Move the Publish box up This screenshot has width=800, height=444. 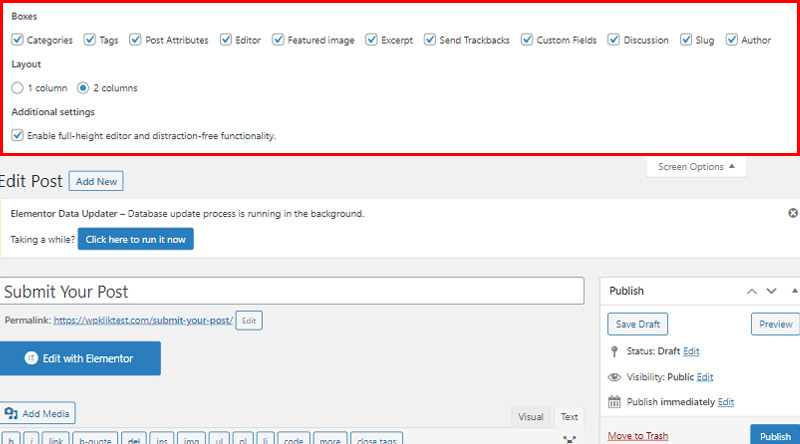752,291
